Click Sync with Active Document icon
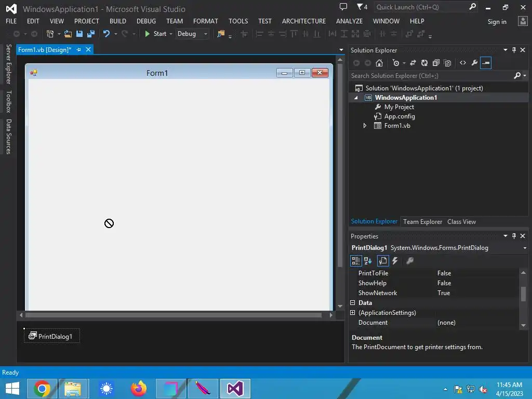 tap(413, 63)
